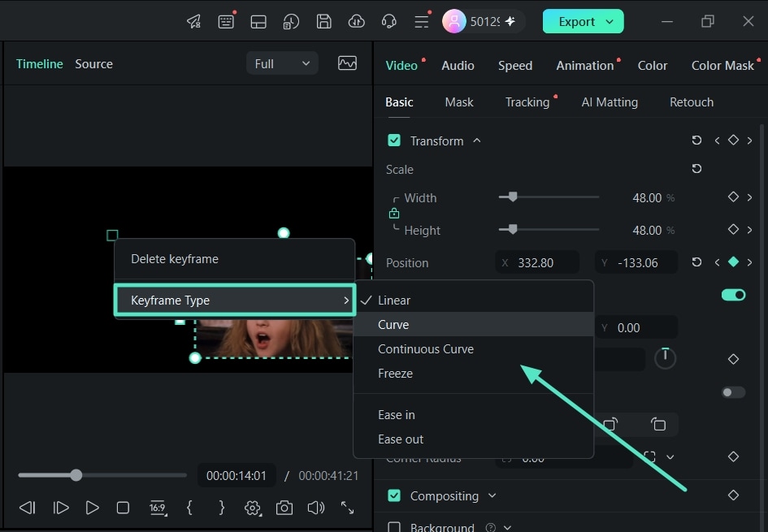Open the headset support icon
Viewport: 768px width, 532px height.
[389, 22]
